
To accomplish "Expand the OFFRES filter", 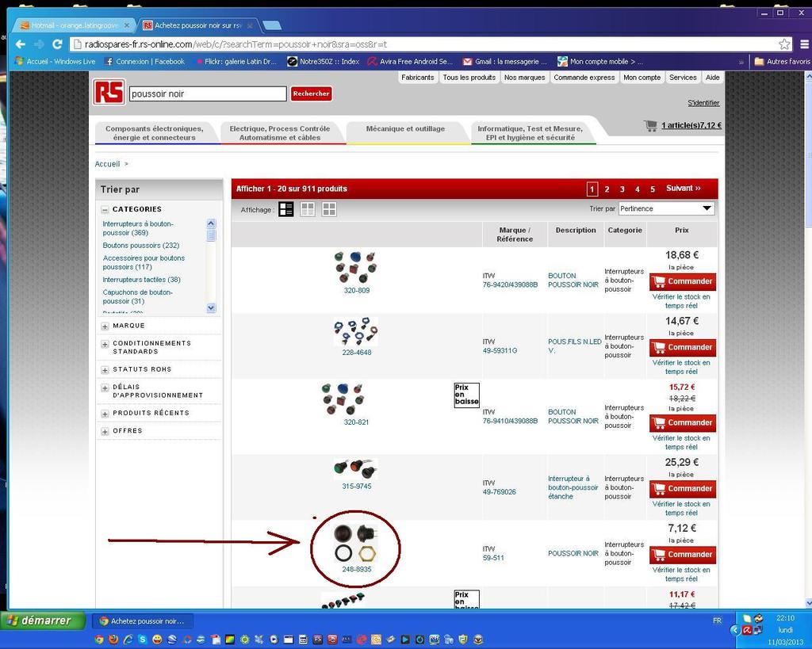I will 105,431.
